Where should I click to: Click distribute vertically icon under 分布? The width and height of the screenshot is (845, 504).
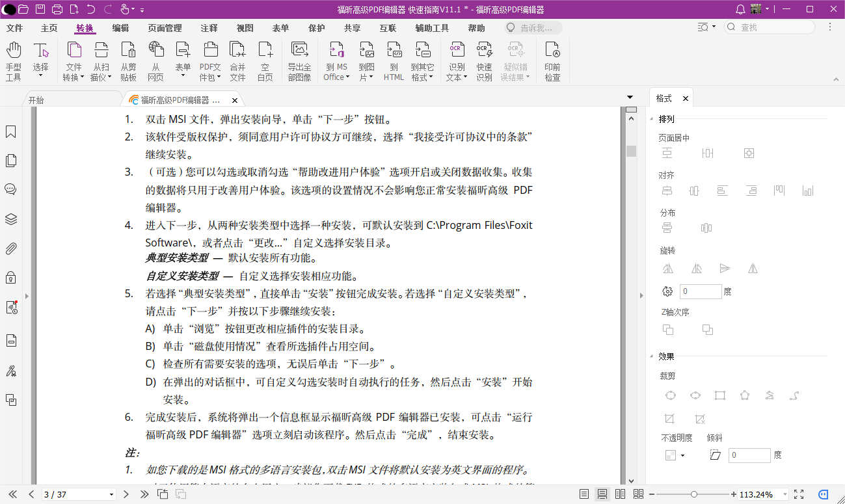pos(667,228)
